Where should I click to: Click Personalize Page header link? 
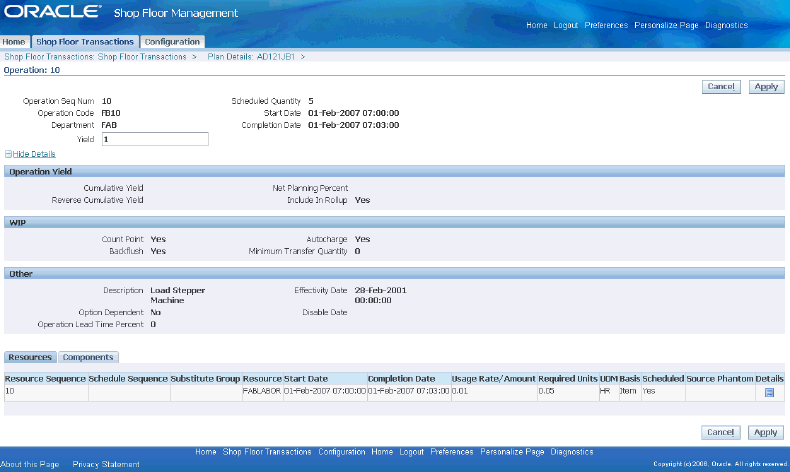666,25
